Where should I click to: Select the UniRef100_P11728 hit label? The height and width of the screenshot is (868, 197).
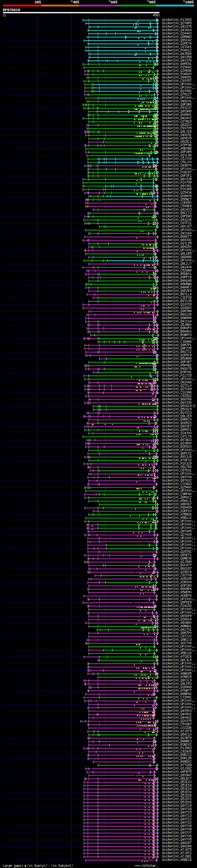point(177,375)
